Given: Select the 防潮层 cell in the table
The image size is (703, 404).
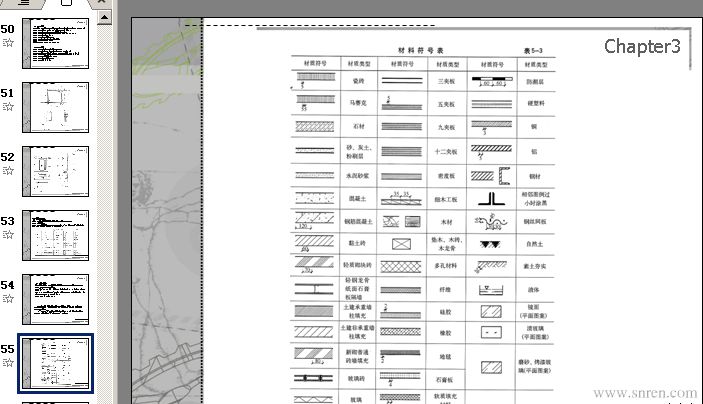Looking at the screenshot, I should point(536,78).
